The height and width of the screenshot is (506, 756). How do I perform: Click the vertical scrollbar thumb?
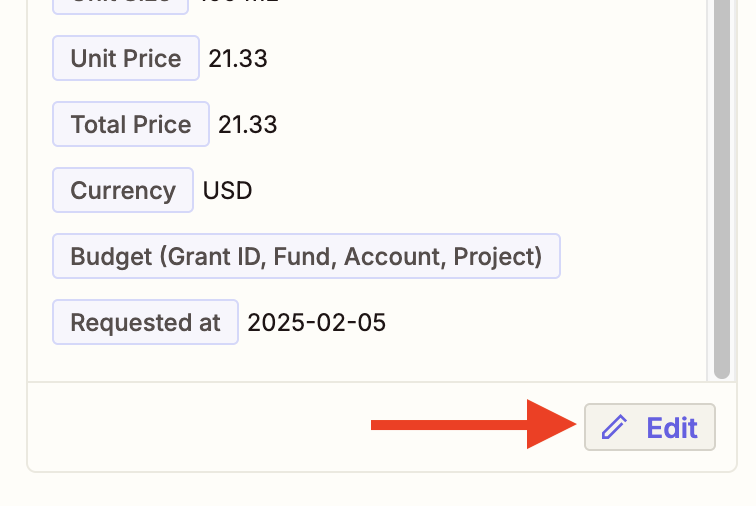pyautogui.click(x=723, y=180)
